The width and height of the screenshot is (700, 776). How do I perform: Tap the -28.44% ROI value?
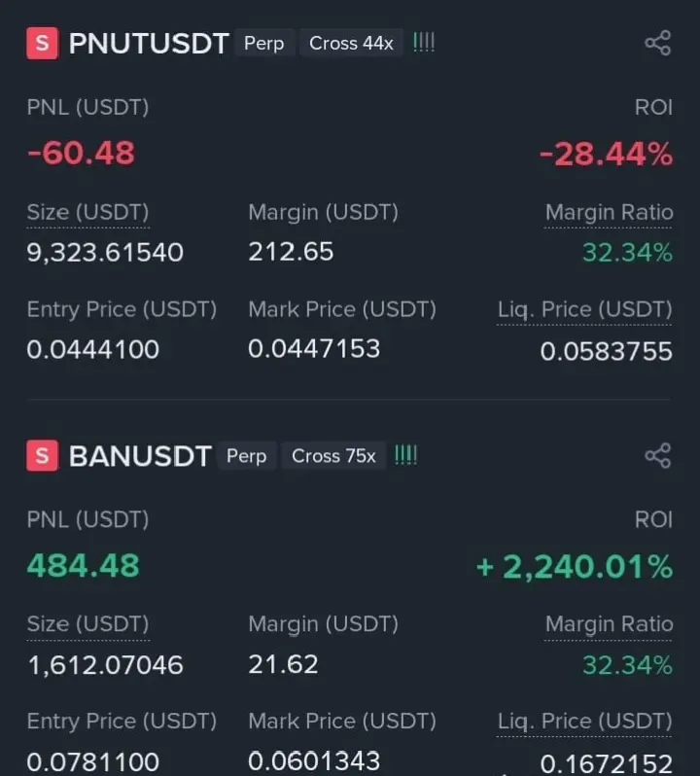(x=607, y=154)
